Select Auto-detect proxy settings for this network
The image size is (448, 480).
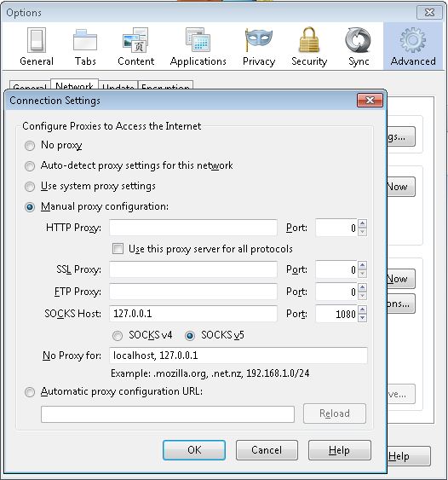(x=30, y=166)
